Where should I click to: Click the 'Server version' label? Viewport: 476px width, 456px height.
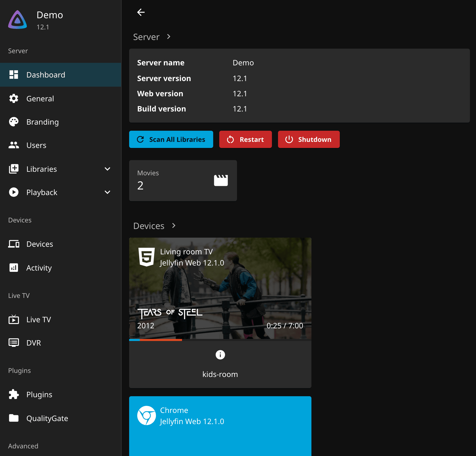point(164,78)
